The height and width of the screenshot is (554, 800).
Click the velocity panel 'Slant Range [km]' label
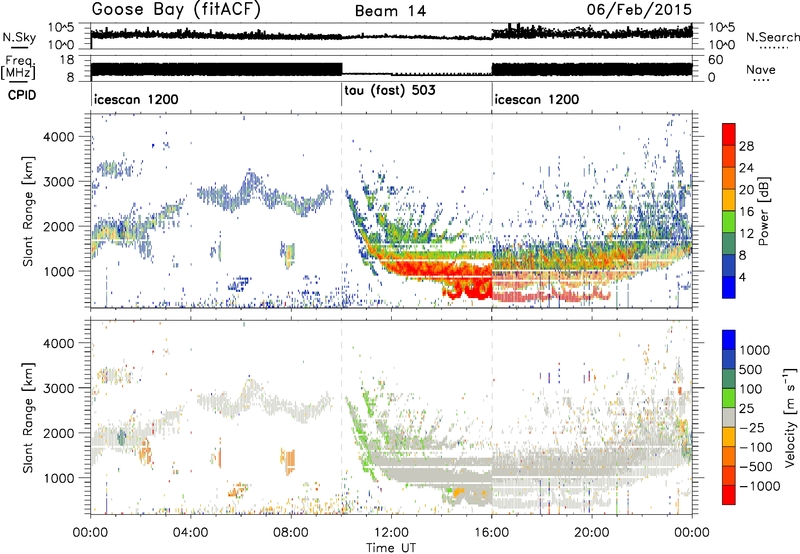click(29, 417)
